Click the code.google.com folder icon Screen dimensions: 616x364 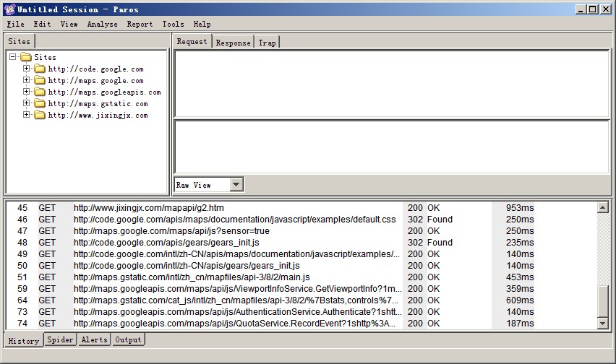tap(40, 69)
